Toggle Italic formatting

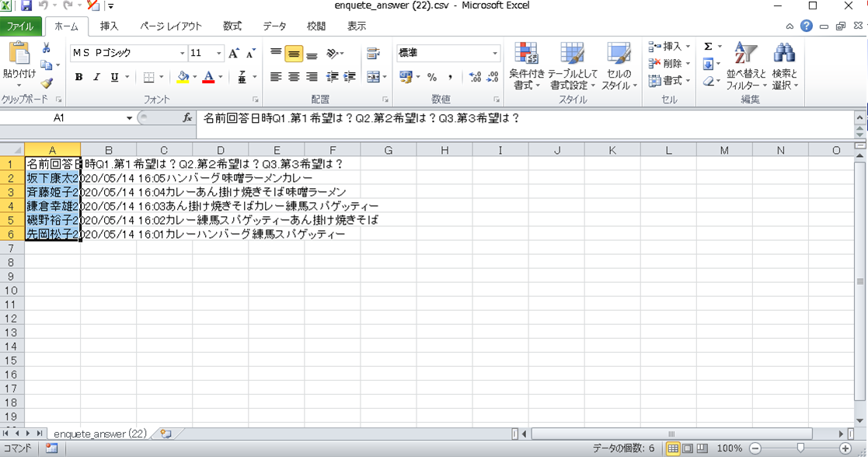click(x=96, y=77)
